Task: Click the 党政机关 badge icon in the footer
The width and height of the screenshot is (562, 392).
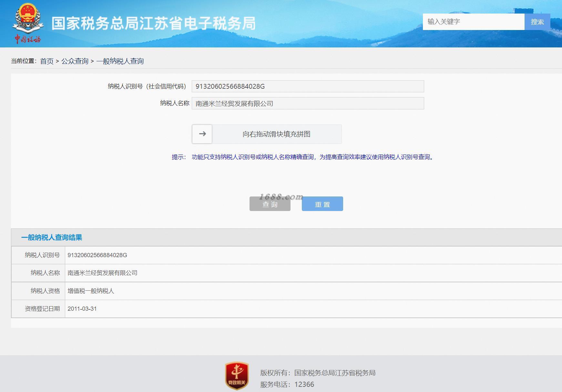Action: 237,376
